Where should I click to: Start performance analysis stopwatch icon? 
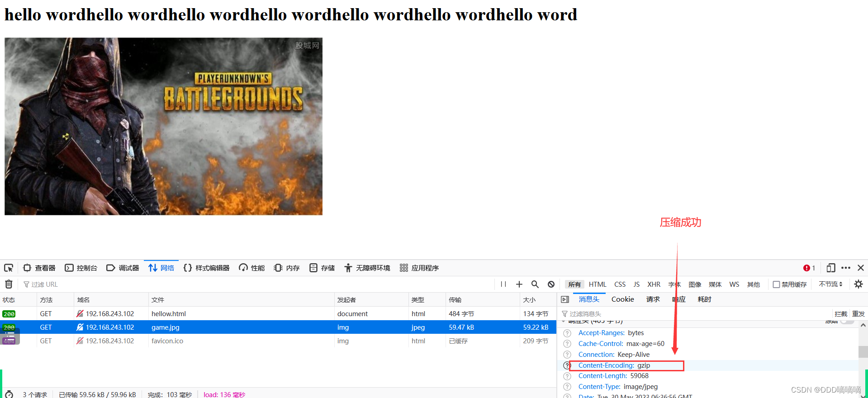coord(9,394)
